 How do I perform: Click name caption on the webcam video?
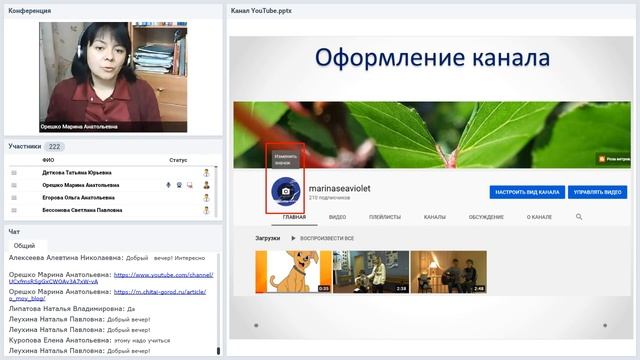(x=79, y=127)
